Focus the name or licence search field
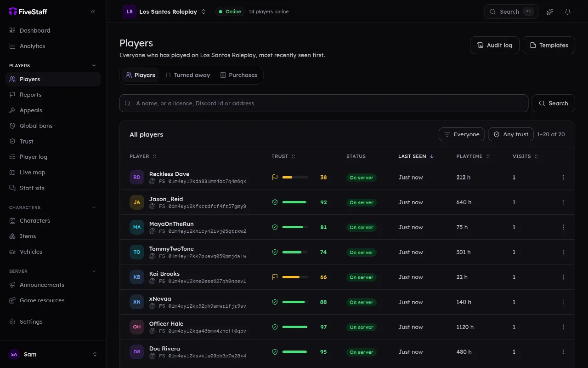588x368 pixels. click(x=324, y=103)
